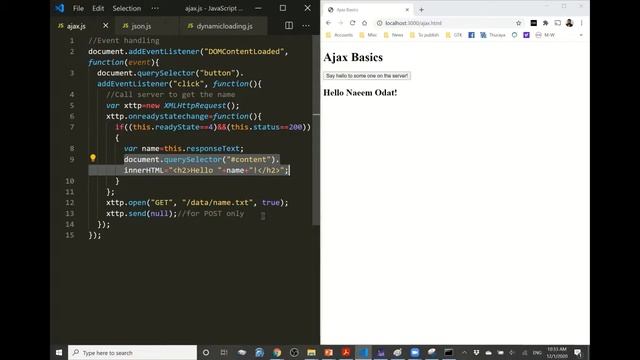
Task: Open the editor More Actions ellipsis
Action: click(x=306, y=26)
